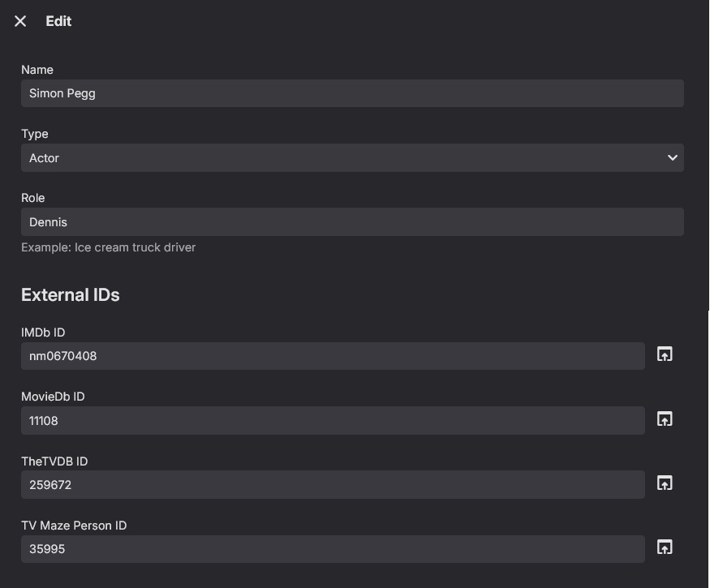Close the Edit dialog with the X

20,21
